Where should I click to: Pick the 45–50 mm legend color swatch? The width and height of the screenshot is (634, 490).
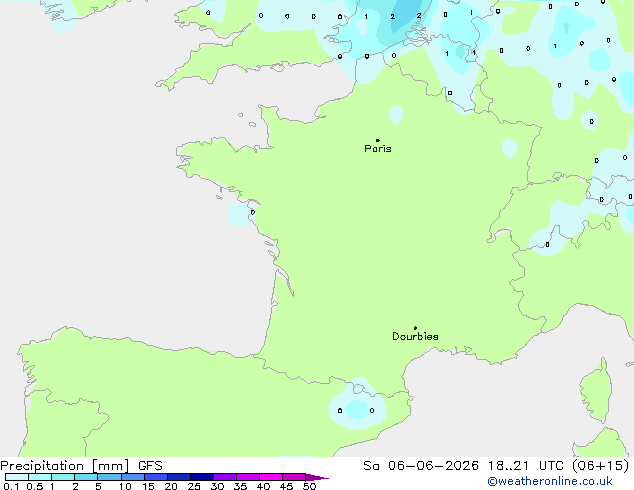click(x=294, y=477)
